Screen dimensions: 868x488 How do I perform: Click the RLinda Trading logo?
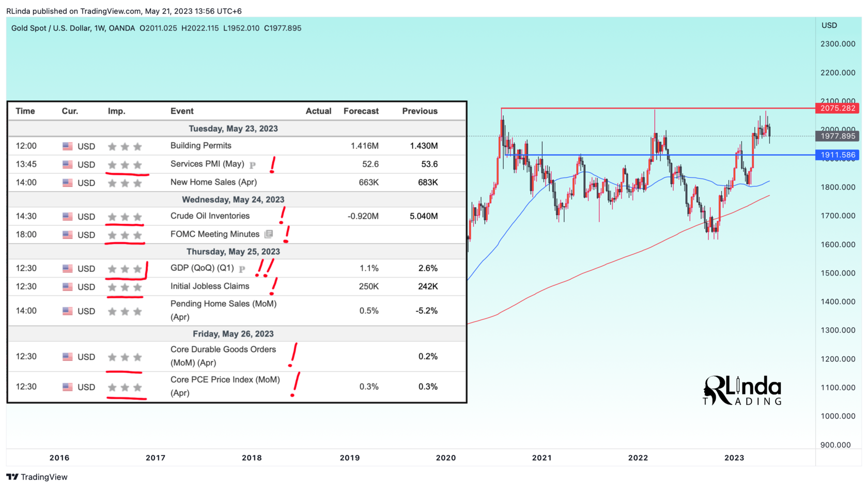(742, 390)
